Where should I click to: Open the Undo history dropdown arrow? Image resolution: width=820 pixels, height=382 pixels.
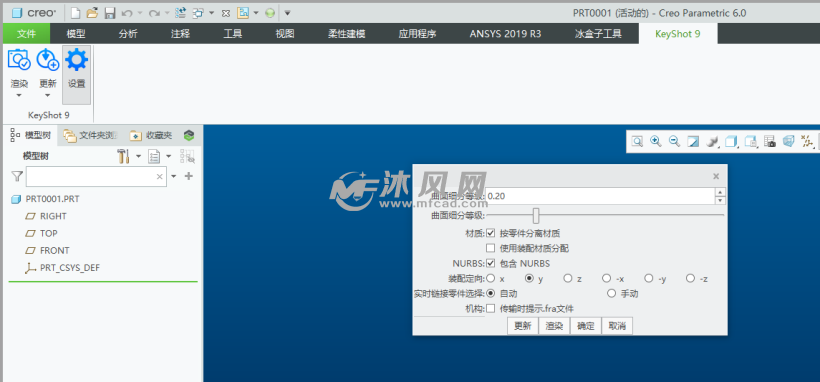(139, 13)
